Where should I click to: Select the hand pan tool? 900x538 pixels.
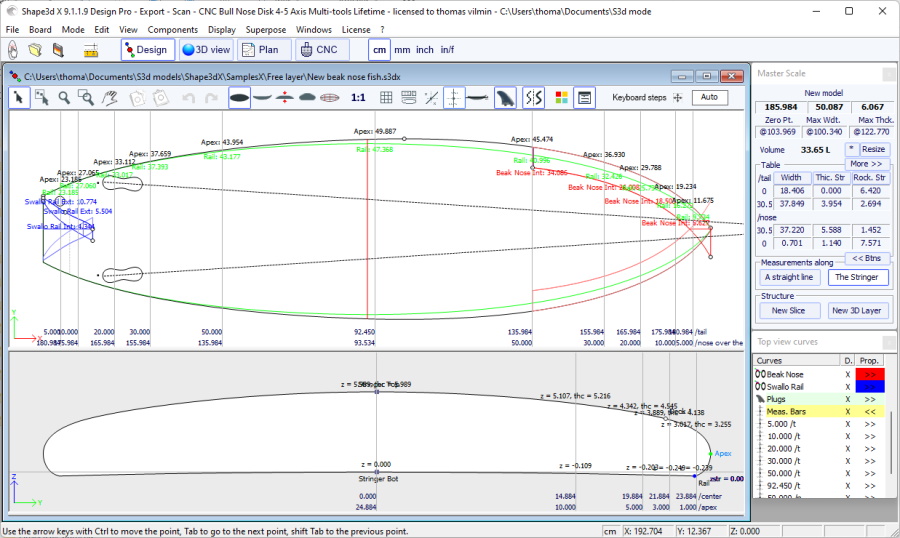(110, 97)
